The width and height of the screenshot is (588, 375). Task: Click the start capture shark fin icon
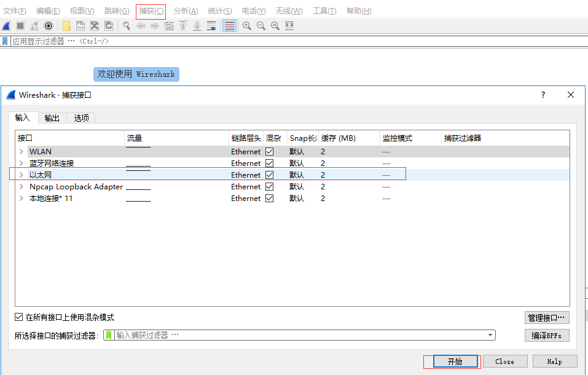point(7,26)
